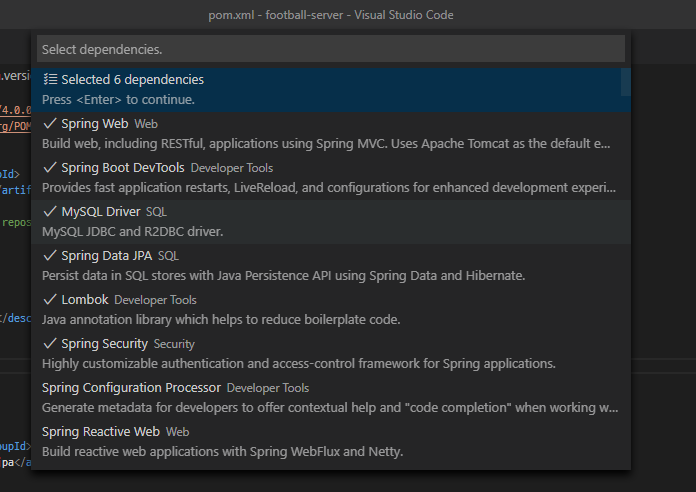Click the window title pom.xml - football-server

(x=331, y=15)
